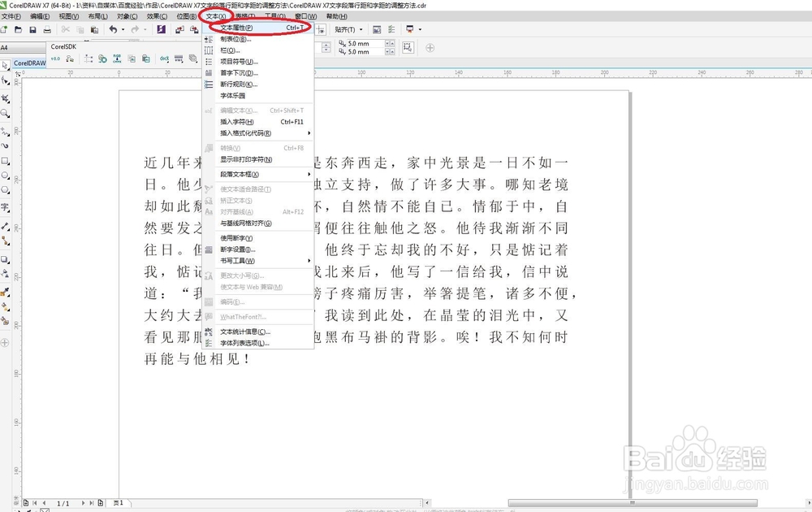Image resolution: width=812 pixels, height=512 pixels.
Task: Select the Interactive Fill tool
Action: [5, 306]
